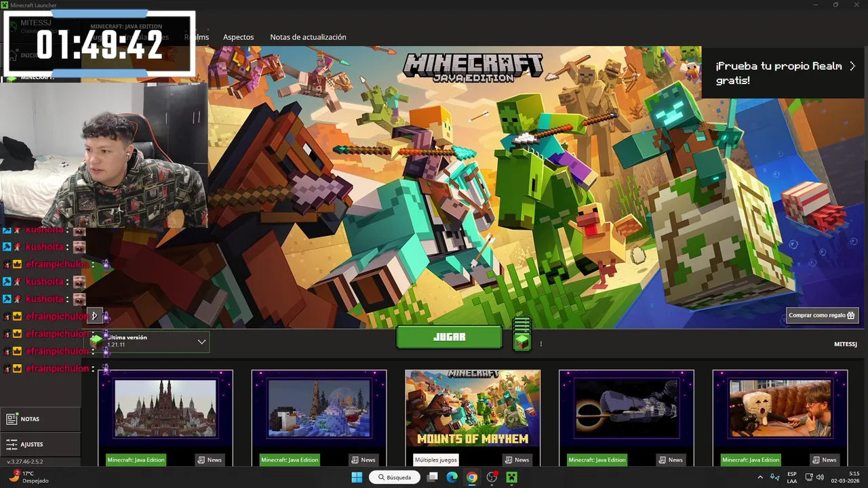Open Microsoft Edge from the taskbar
Screen dimensions: 868x488
point(452,477)
